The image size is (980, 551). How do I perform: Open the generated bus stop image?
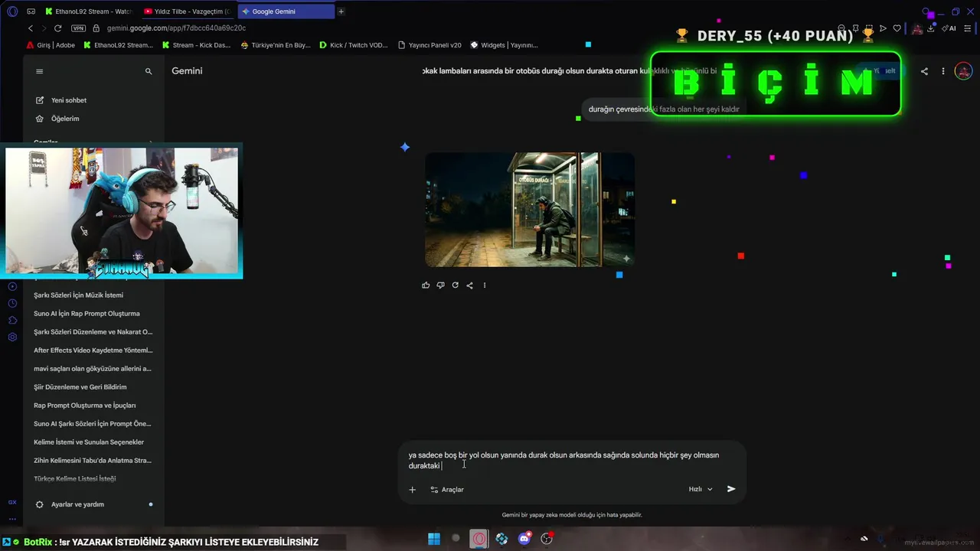530,210
